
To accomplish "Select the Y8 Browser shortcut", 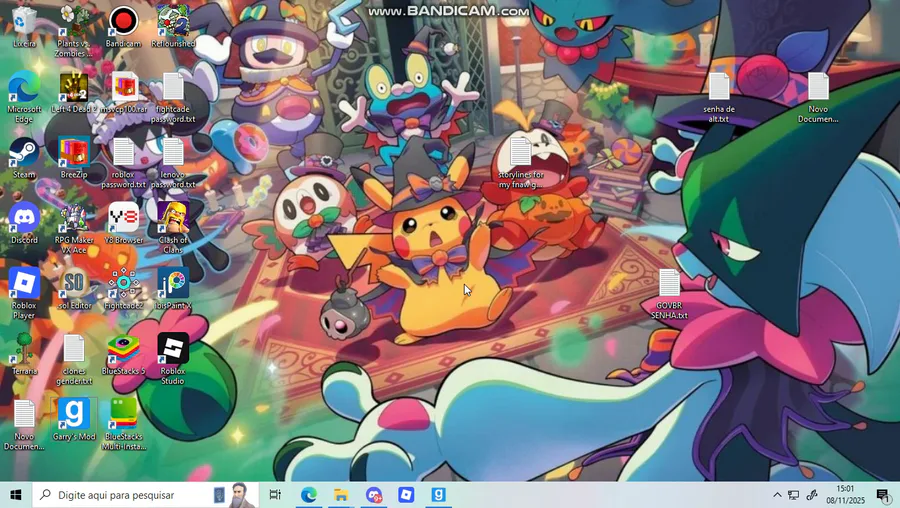I will coord(123,224).
